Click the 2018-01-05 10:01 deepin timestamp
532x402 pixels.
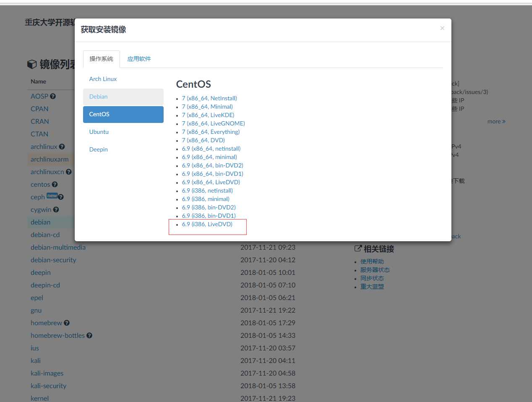pos(268,272)
